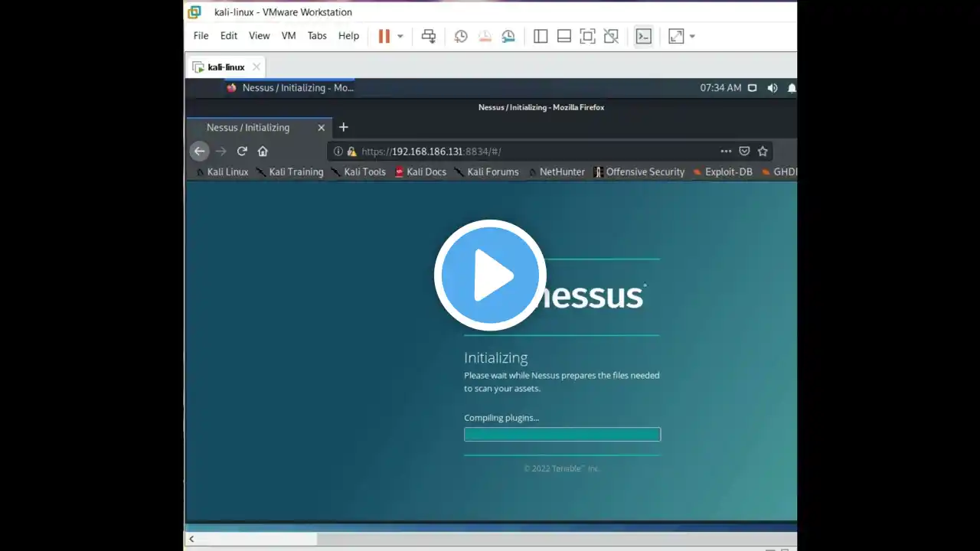Click the 'Compiling plugins...' status text
Screen dimensions: 980x551
coord(501,418)
